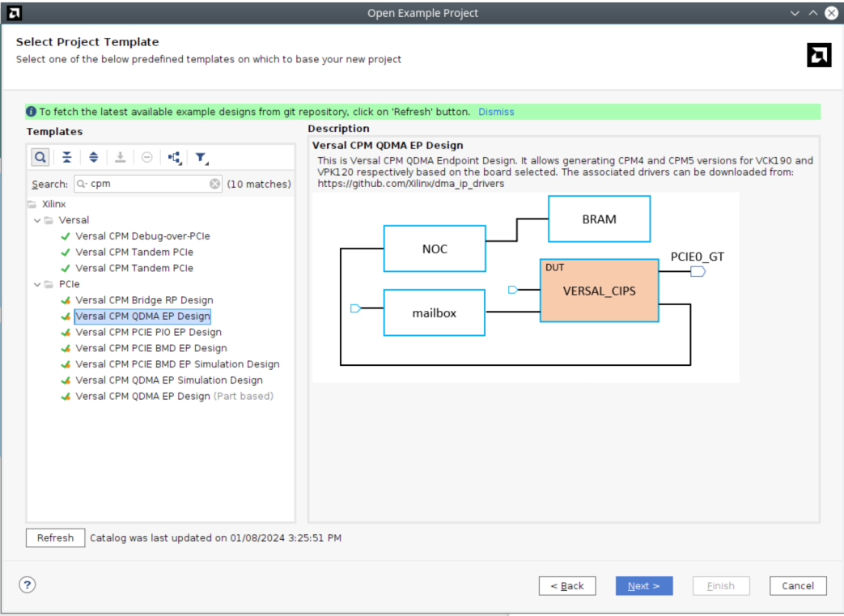Image resolution: width=844 pixels, height=616 pixels.
Task: Toggle the search bar magnifier button
Action: (x=40, y=157)
